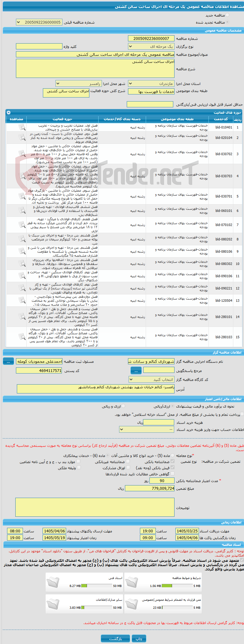The image size is (244, 644).
Task: Open view icon for row bld-030702
Action: 22,154
